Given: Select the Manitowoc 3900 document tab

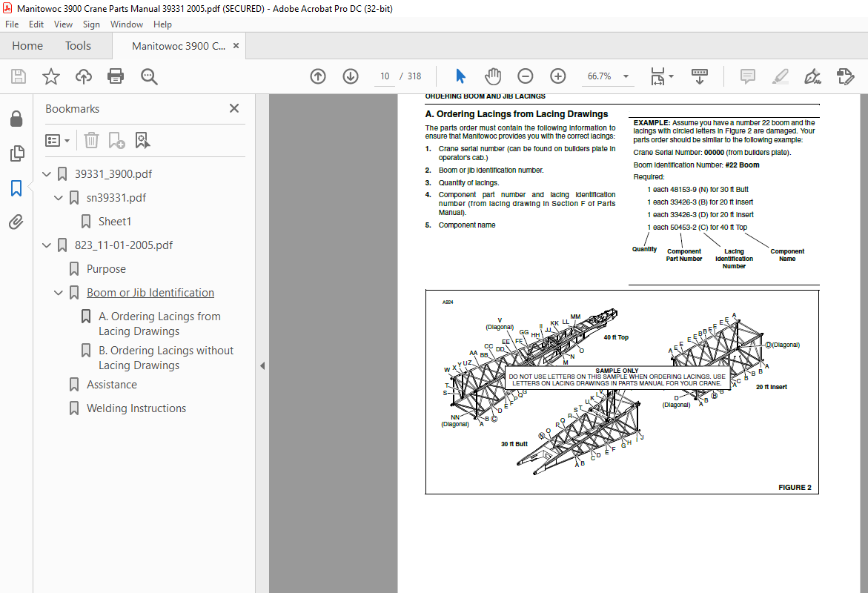Looking at the screenshot, I should 178,46.
